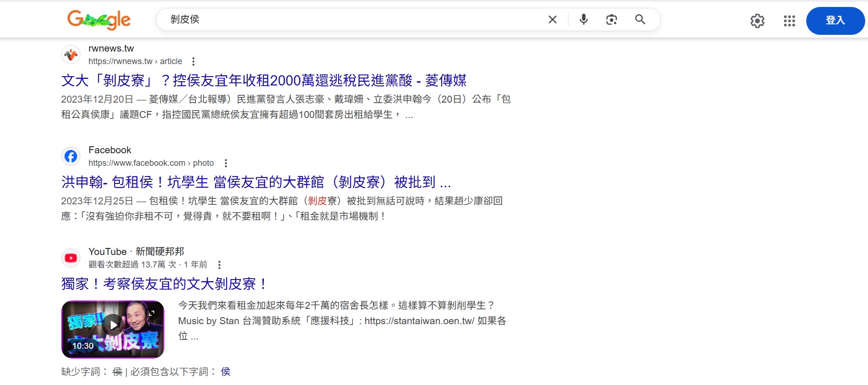Clear the search box with X
This screenshot has height=385, width=868.
(x=553, y=20)
